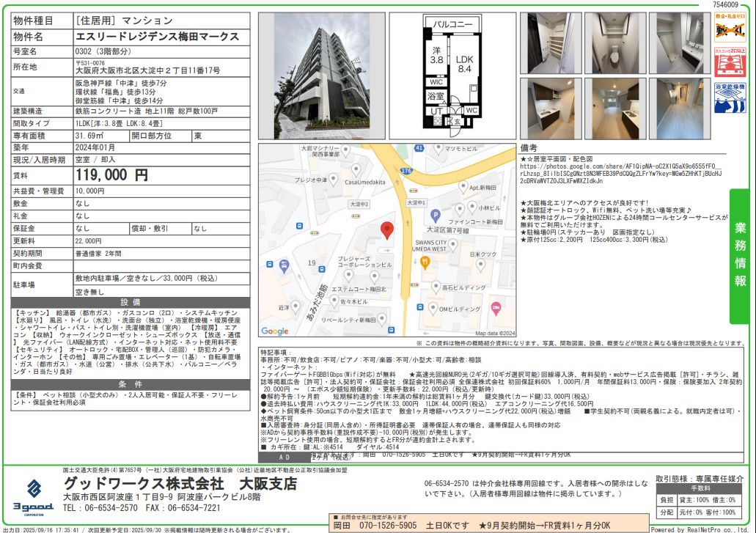The height and width of the screenshot is (533, 756).
Task: Click the orange restaurant marker on map
Action: pos(425,262)
